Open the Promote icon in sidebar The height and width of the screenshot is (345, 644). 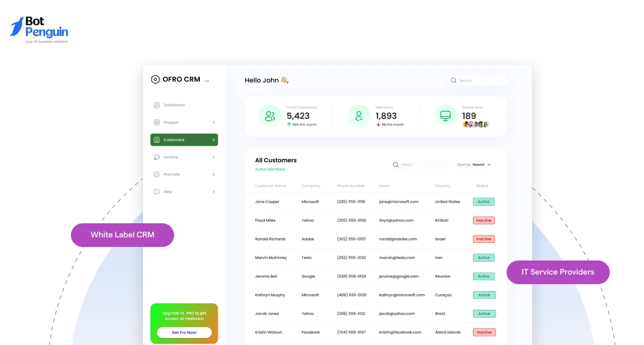(157, 174)
